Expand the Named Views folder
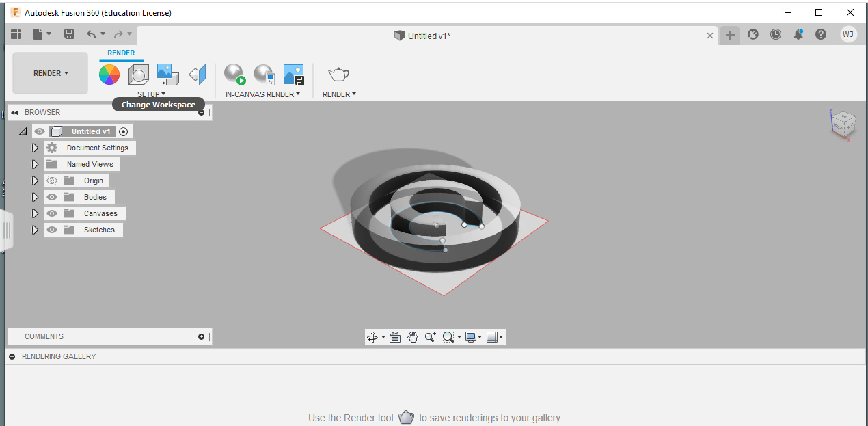This screenshot has width=868, height=426. tap(35, 163)
